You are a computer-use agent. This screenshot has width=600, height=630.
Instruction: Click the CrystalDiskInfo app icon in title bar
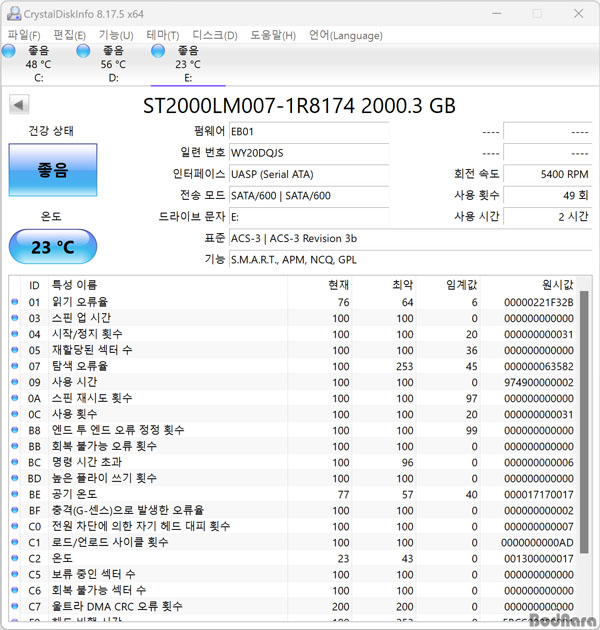tap(14, 14)
